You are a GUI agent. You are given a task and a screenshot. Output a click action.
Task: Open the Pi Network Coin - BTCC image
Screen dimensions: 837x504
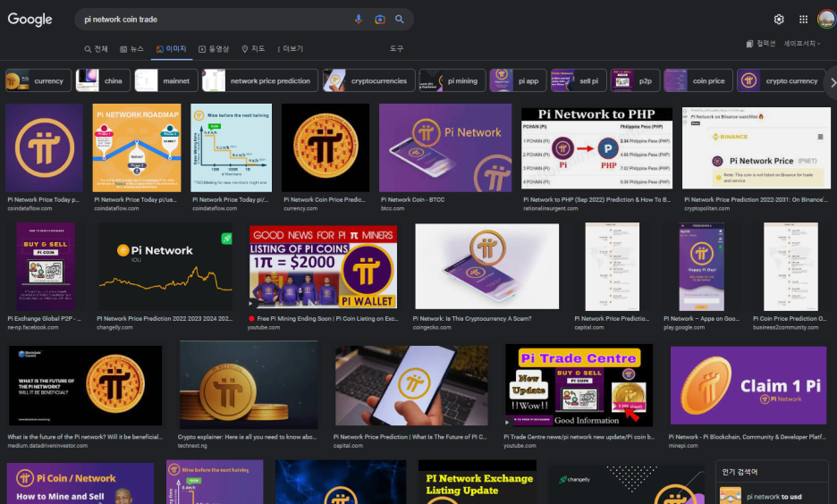pyautogui.click(x=445, y=147)
